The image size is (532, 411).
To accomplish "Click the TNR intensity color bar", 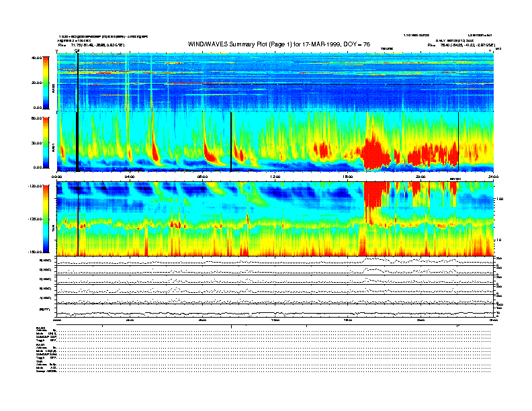I will (x=46, y=219).
